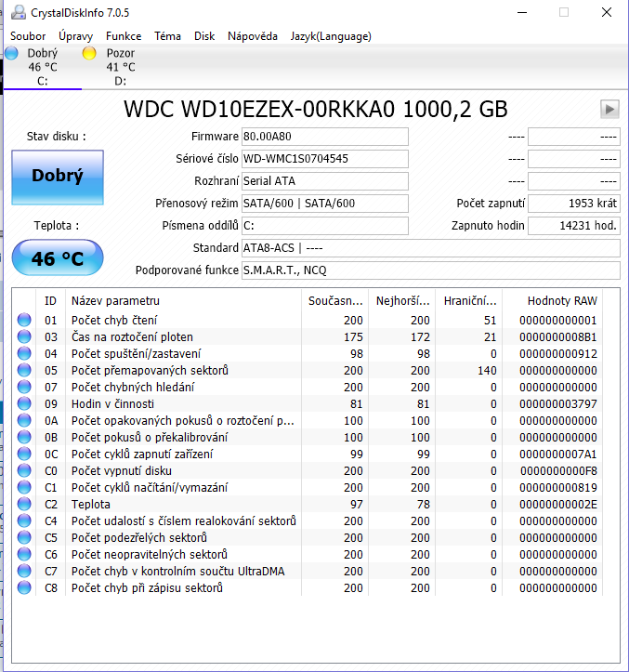Open the Funkce menu
This screenshot has height=672, width=629.
point(124,36)
